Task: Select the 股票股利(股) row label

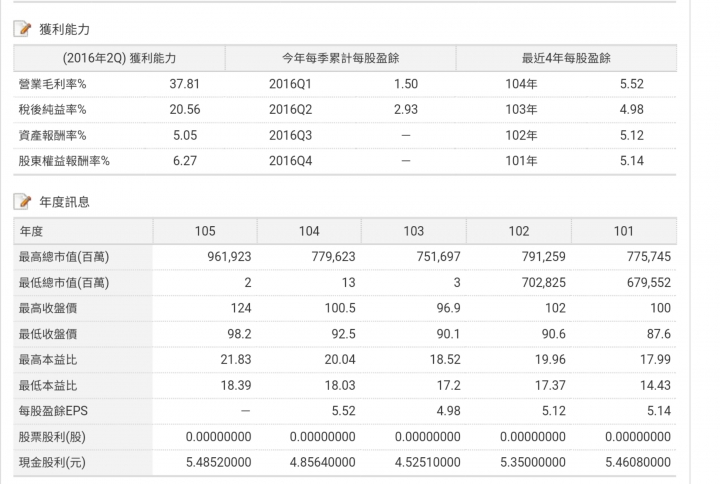Action: click(52, 437)
